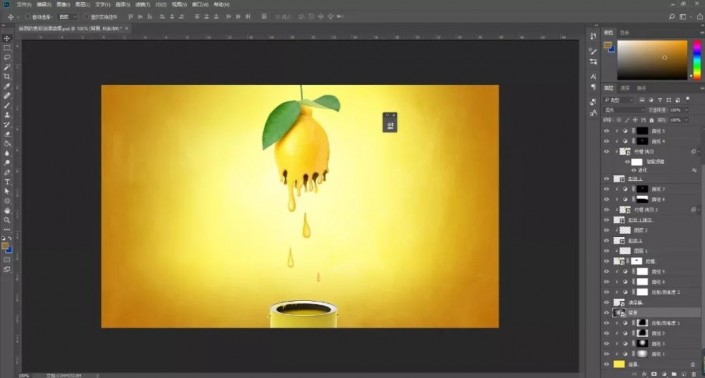The width and height of the screenshot is (705, 378).
Task: Select the Crop tool
Action: (x=7, y=77)
